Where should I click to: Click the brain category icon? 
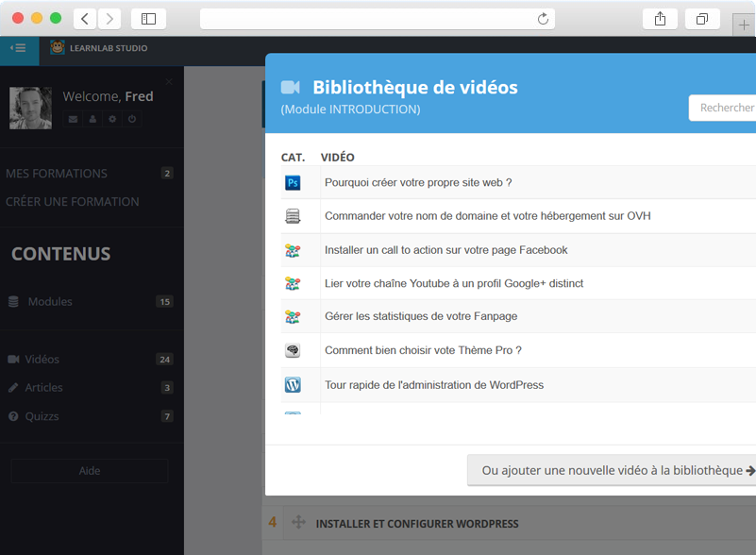tap(293, 350)
